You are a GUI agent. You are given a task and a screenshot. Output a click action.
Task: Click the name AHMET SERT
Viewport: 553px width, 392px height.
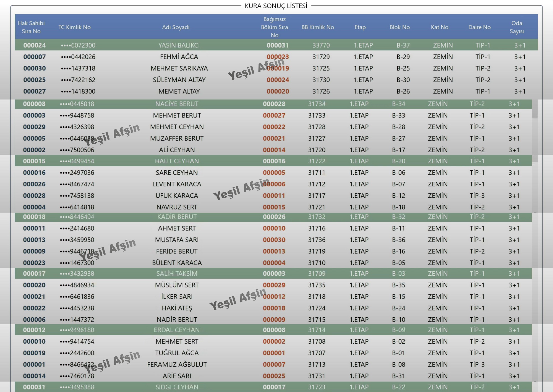(177, 228)
